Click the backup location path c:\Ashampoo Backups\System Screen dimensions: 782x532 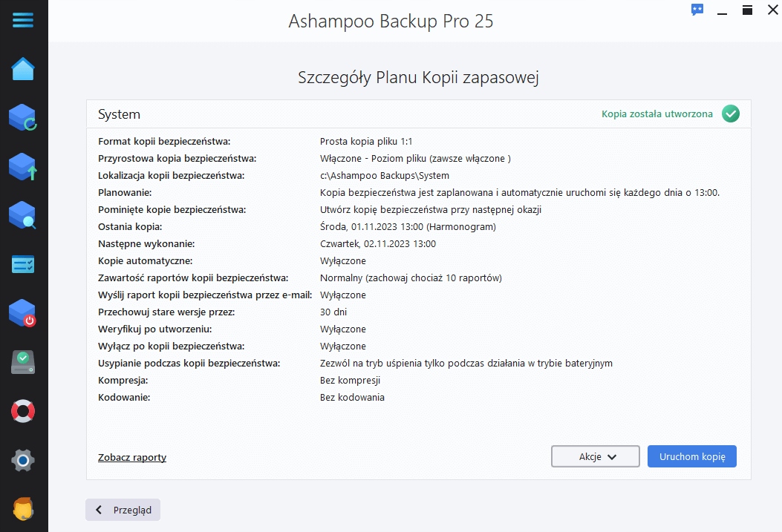click(x=385, y=176)
